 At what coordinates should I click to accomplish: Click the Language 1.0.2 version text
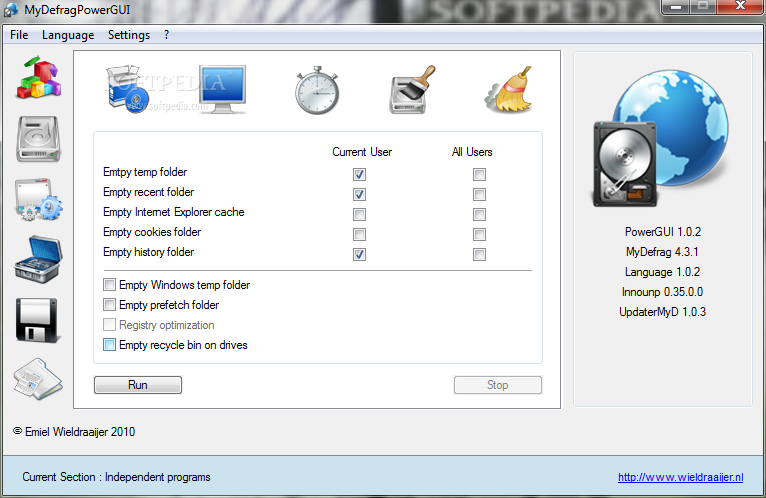coord(662,272)
